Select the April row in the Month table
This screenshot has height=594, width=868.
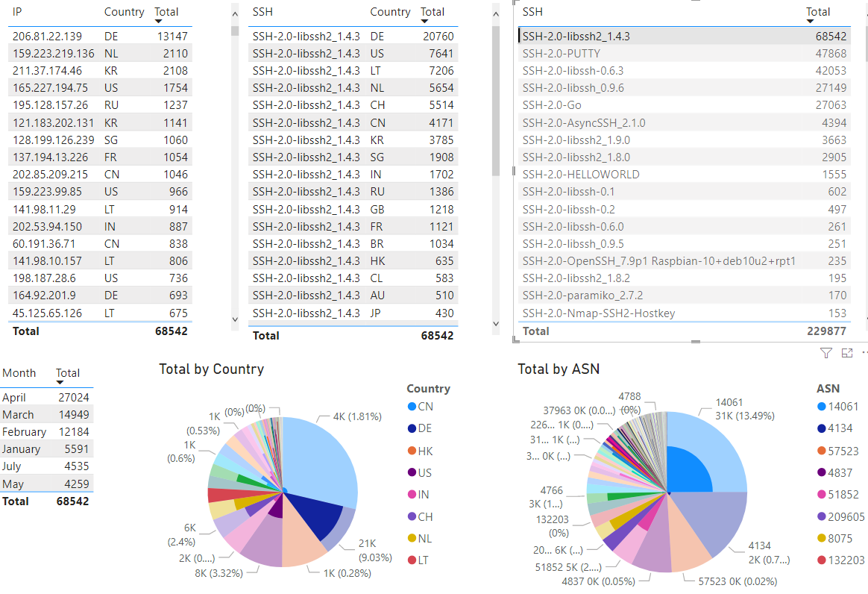(x=14, y=398)
